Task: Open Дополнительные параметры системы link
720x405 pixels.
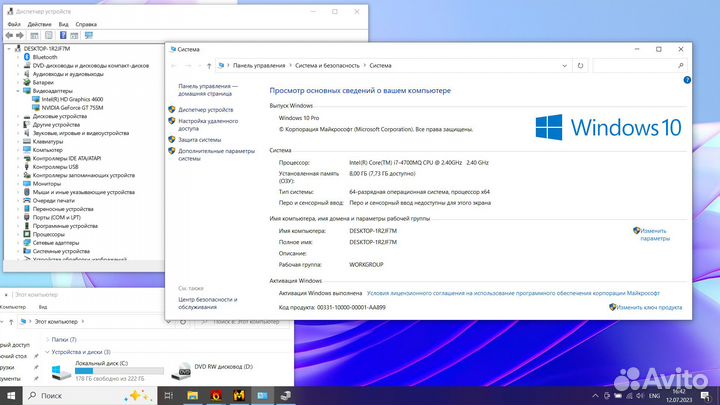Action: (x=216, y=155)
